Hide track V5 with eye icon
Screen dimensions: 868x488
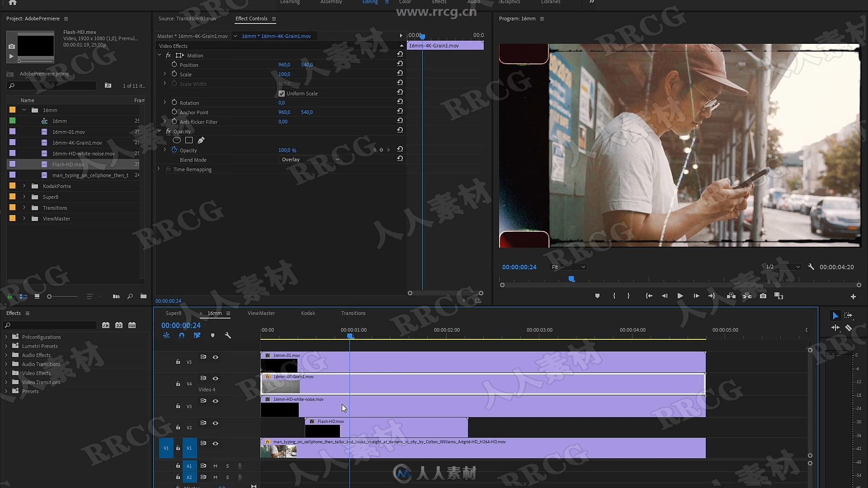click(216, 357)
